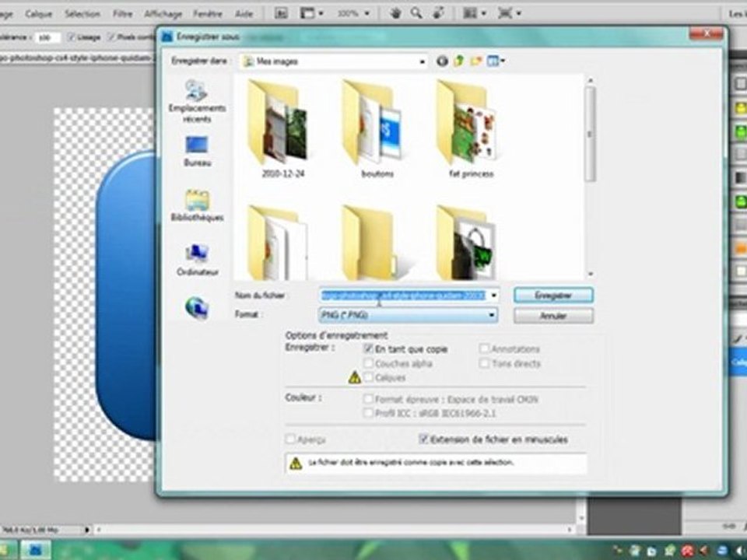Open the Nom du fichier dropdown arrow
This screenshot has height=560, width=747.
point(494,296)
